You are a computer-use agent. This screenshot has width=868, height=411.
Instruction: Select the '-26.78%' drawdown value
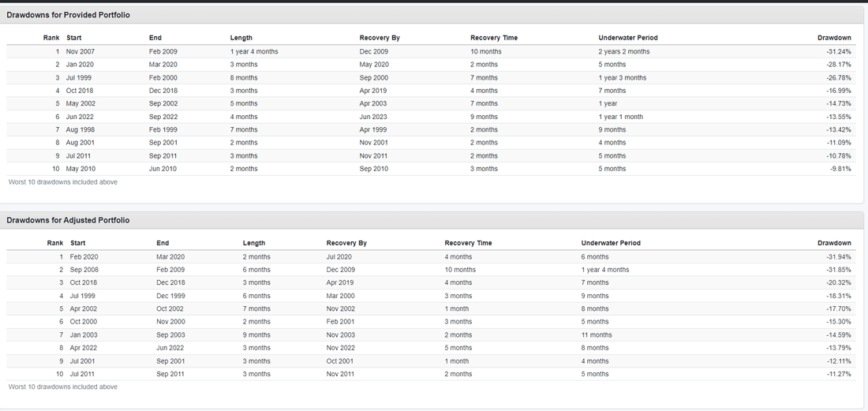(x=839, y=77)
